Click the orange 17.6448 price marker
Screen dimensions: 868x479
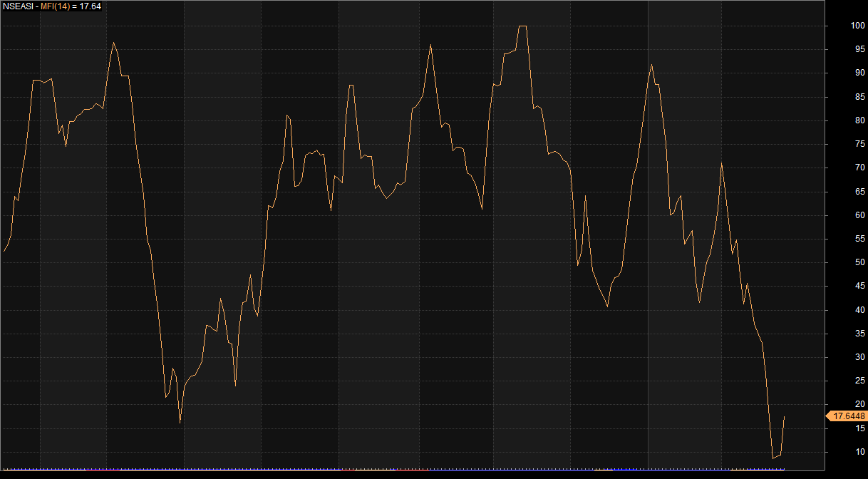tap(848, 416)
